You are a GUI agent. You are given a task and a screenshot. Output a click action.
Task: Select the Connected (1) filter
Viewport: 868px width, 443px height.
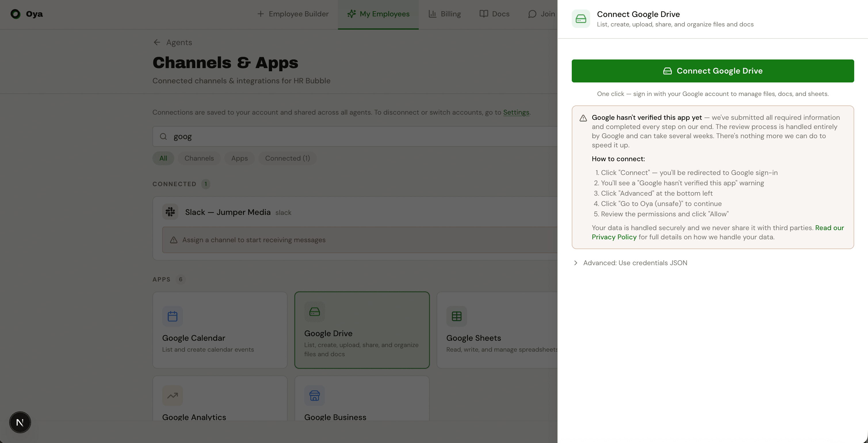coord(287,158)
